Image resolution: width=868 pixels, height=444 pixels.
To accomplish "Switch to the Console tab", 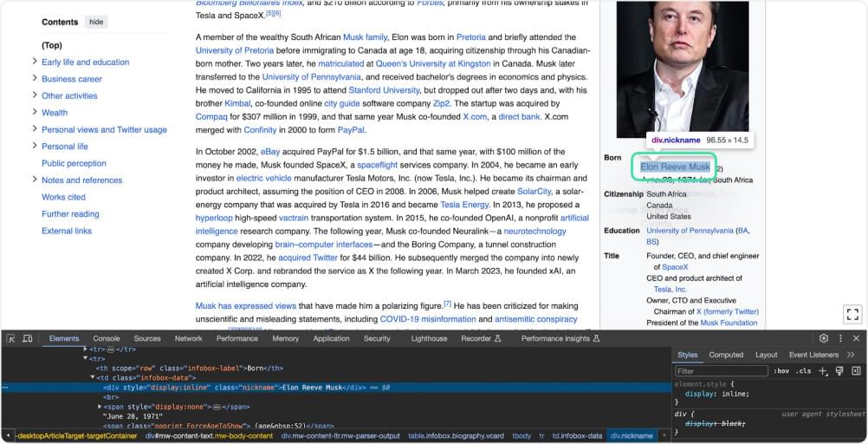I will tap(107, 338).
